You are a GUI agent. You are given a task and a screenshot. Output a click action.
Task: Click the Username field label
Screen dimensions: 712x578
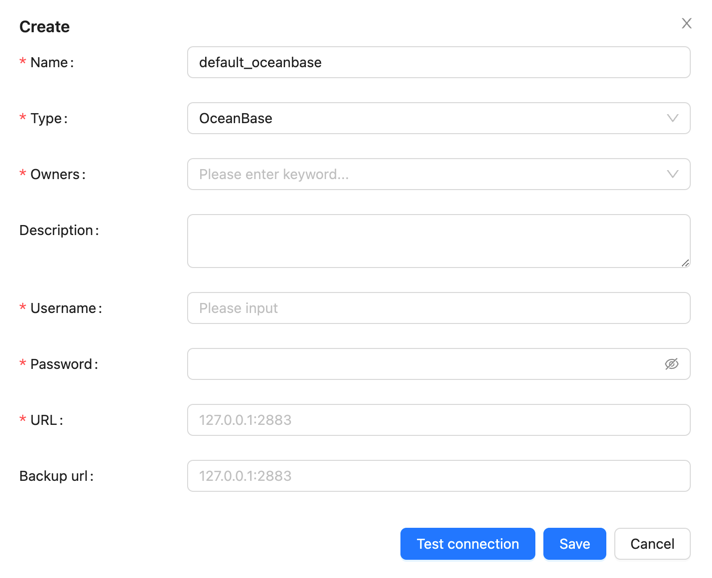[x=66, y=308]
